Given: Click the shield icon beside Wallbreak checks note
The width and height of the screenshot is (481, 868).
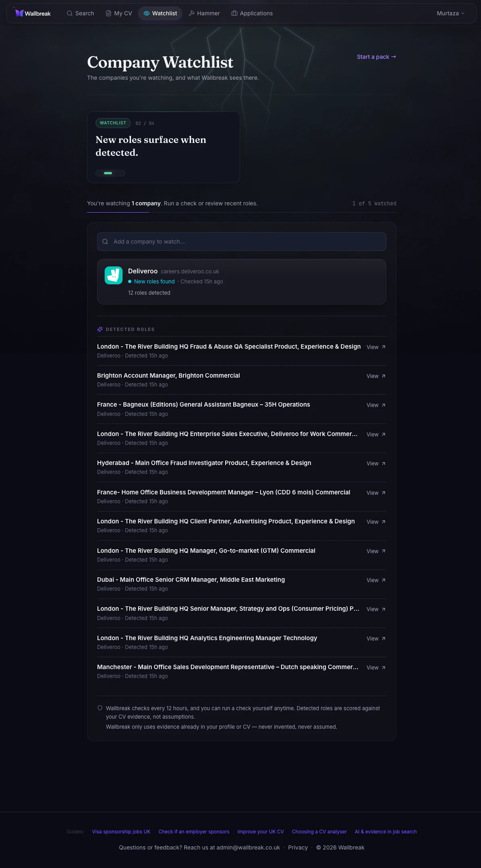Looking at the screenshot, I should (100, 708).
